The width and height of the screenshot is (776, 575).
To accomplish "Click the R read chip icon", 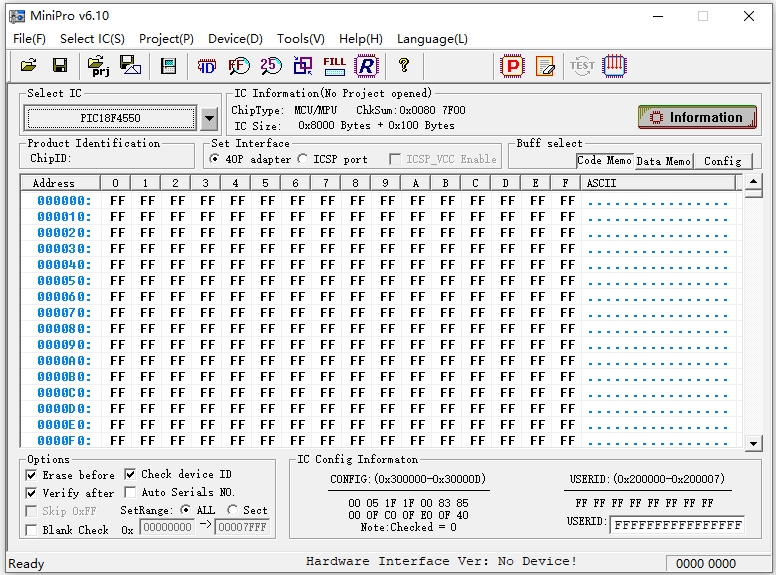I will click(367, 66).
